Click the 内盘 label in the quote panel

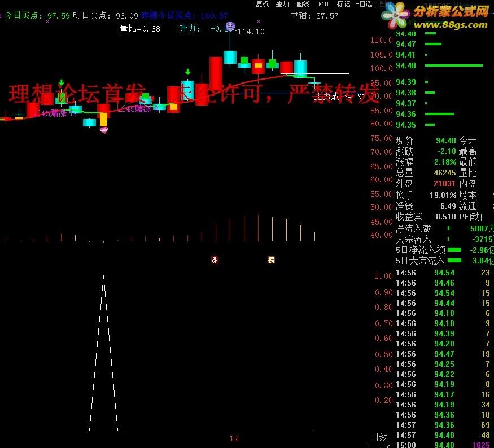pos(468,183)
